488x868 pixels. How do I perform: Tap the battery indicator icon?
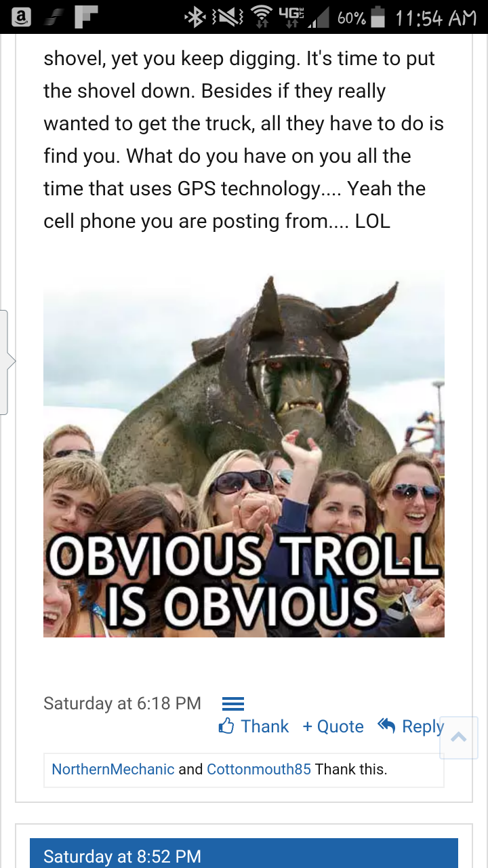379,18
